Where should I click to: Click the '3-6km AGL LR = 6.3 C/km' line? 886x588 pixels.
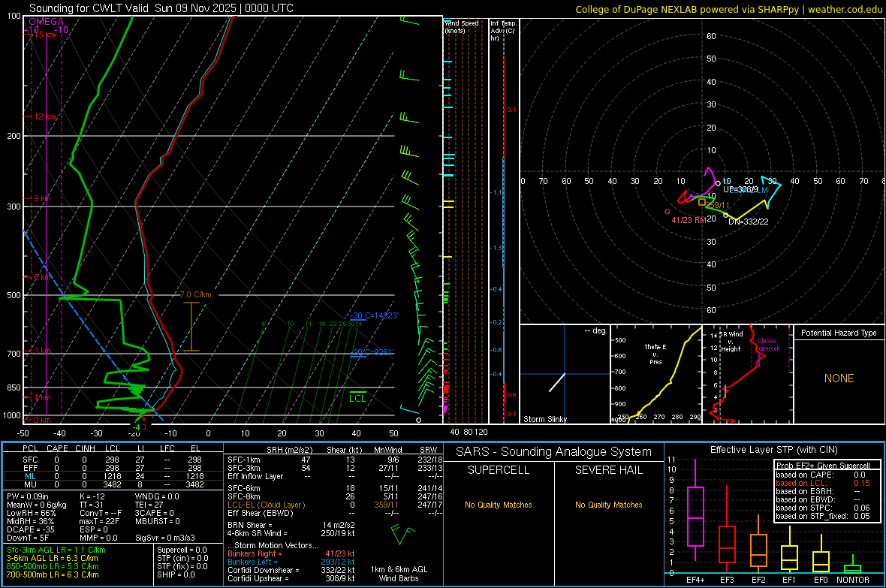click(x=52, y=558)
